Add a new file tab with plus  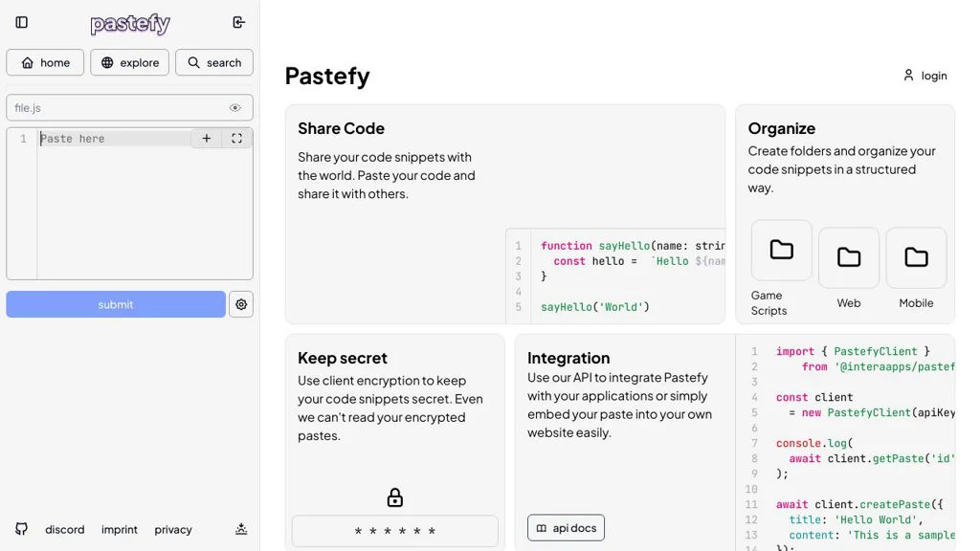click(206, 139)
